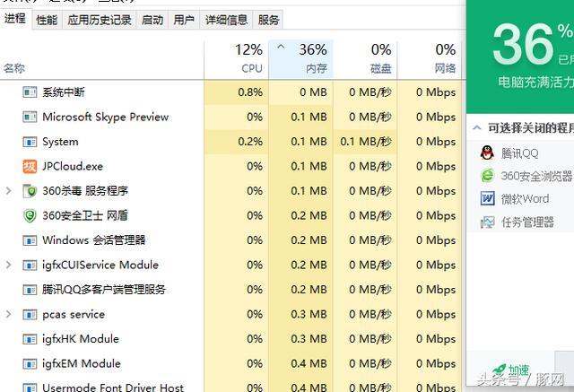Screen dimensions: 574x392
Task: Click the igfxCUIService Module icon
Action: click(x=30, y=265)
